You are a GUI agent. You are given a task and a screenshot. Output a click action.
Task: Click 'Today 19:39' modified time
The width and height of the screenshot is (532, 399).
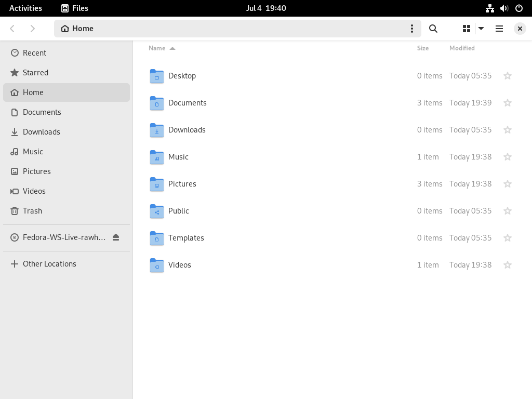[x=470, y=103]
